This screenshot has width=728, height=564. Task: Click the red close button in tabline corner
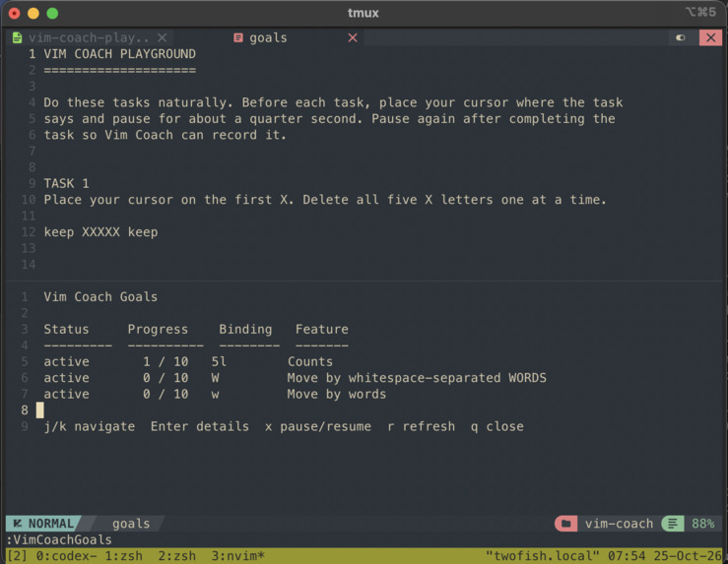710,37
